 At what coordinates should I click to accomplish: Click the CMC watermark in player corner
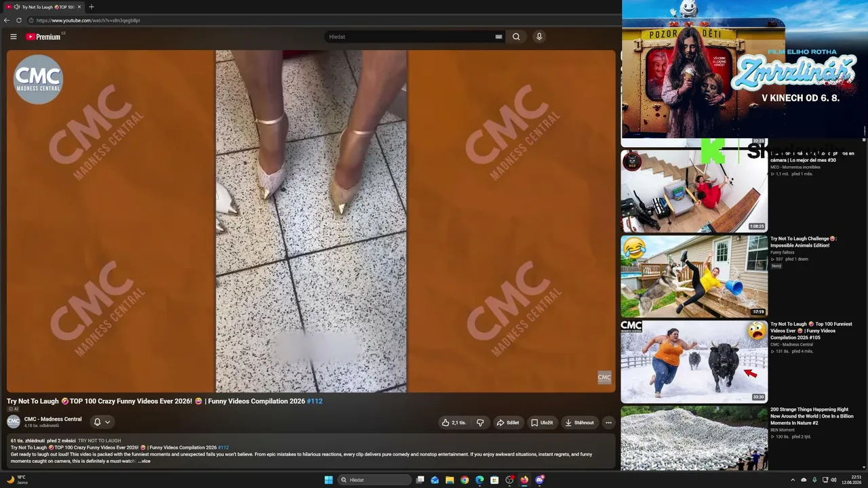[x=604, y=378]
